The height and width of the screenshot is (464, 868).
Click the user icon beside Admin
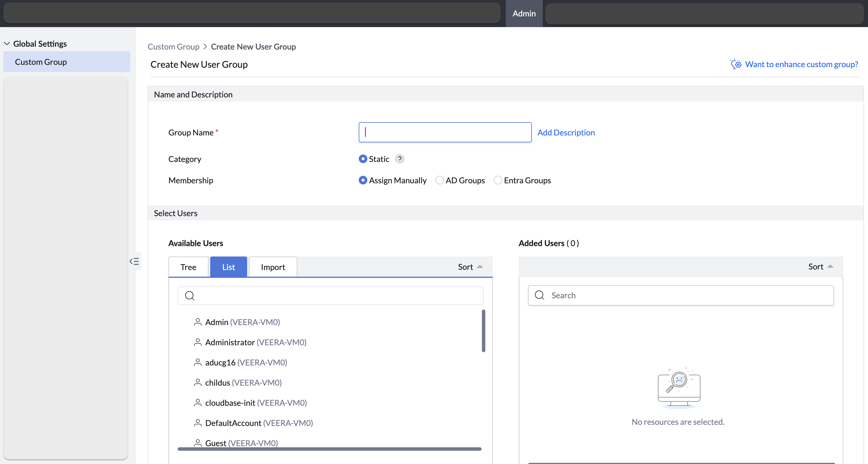tap(198, 322)
